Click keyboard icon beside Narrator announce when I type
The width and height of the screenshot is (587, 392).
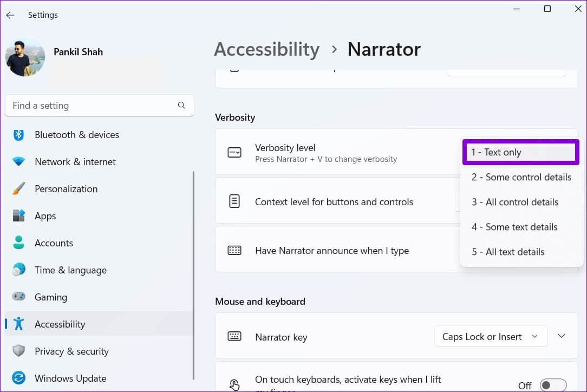(234, 251)
